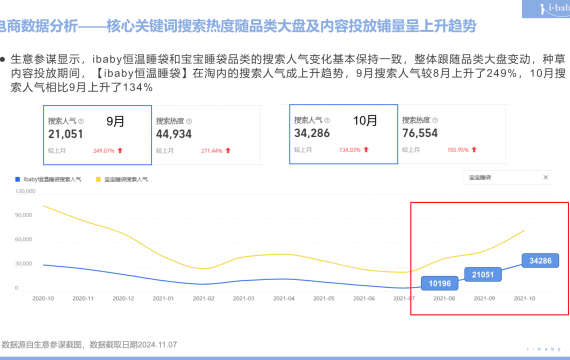Click the slide title about 核心关键词搜索热度
Screen dimensions: 570x360
coord(238,27)
